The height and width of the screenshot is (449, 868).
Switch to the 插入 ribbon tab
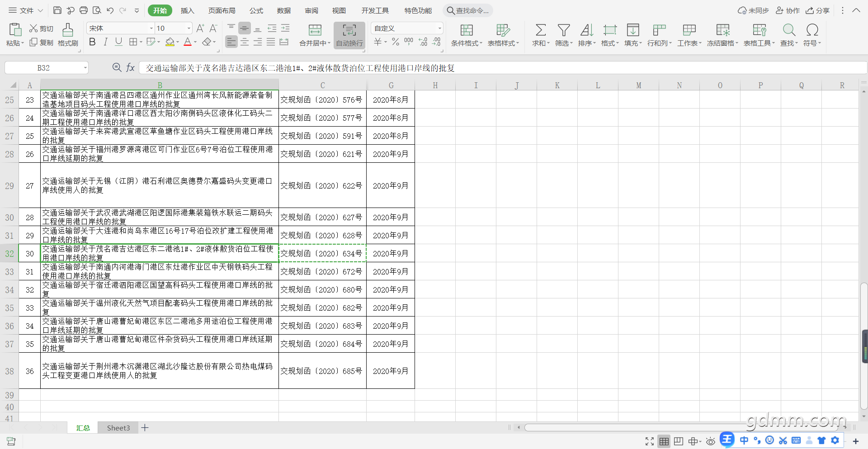point(187,10)
